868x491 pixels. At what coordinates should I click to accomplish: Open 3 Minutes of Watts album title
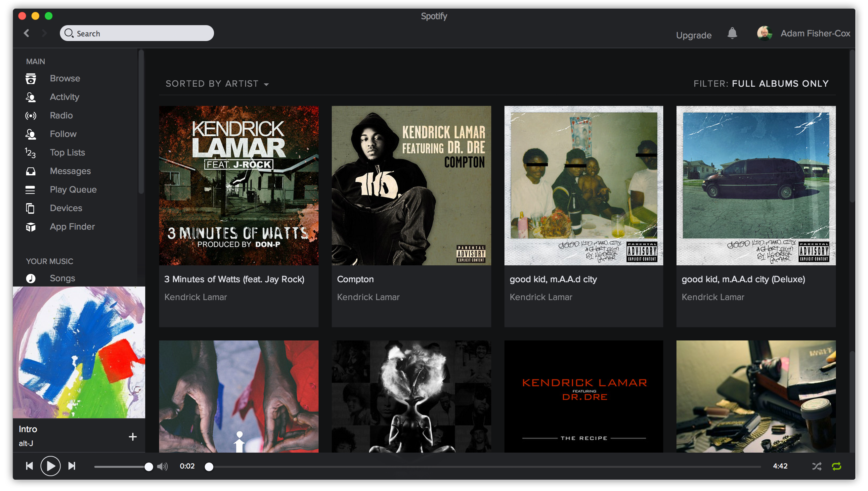coord(234,279)
